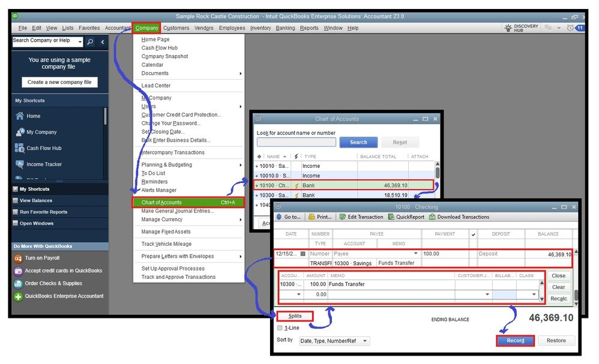This screenshot has width=599, height=364.
Task: Select 10100 Checking Bank account row
Action: coord(344,185)
